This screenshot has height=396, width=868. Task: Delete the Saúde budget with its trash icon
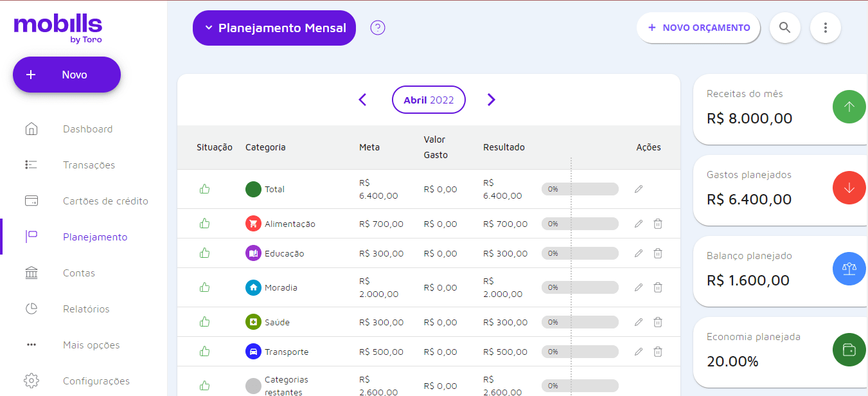[x=657, y=321]
